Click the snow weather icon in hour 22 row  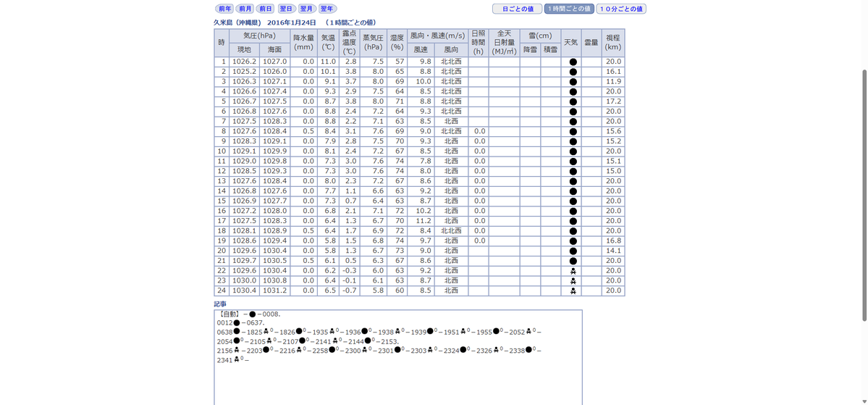coord(573,272)
